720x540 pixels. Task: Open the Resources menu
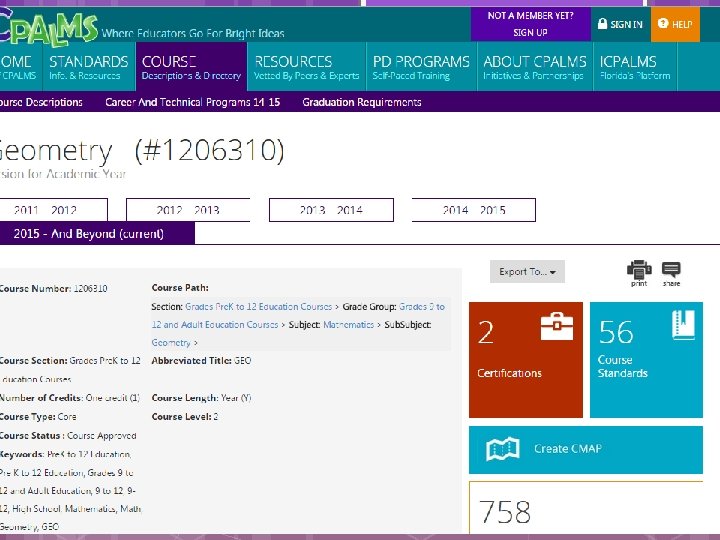[x=307, y=67]
